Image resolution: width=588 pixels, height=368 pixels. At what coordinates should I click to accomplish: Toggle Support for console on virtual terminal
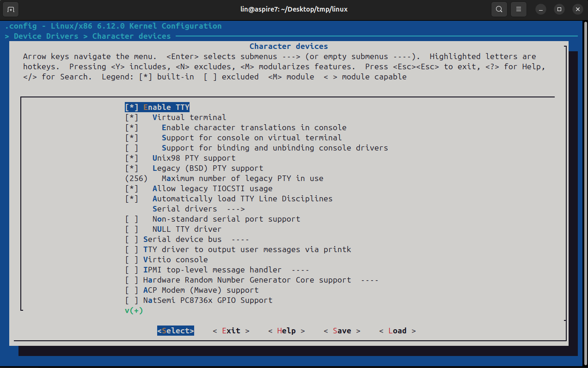click(x=233, y=138)
